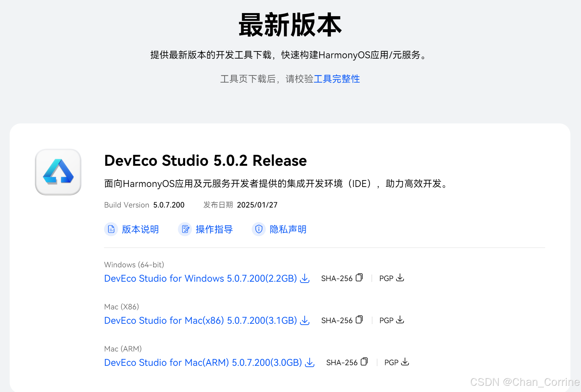Viewport: 581px width, 392px height.
Task: Download DevEco Studio for Mac(ARM) 5.0.7.200
Action: point(203,362)
